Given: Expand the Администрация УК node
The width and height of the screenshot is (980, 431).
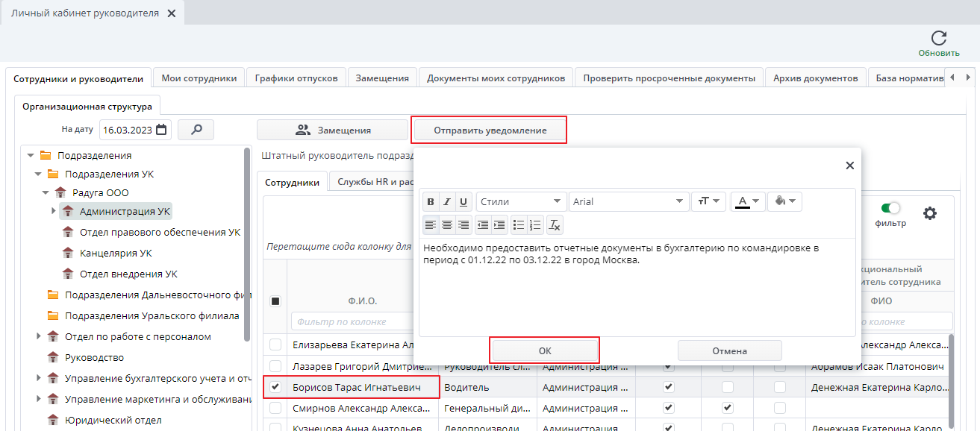Looking at the screenshot, I should click(53, 211).
